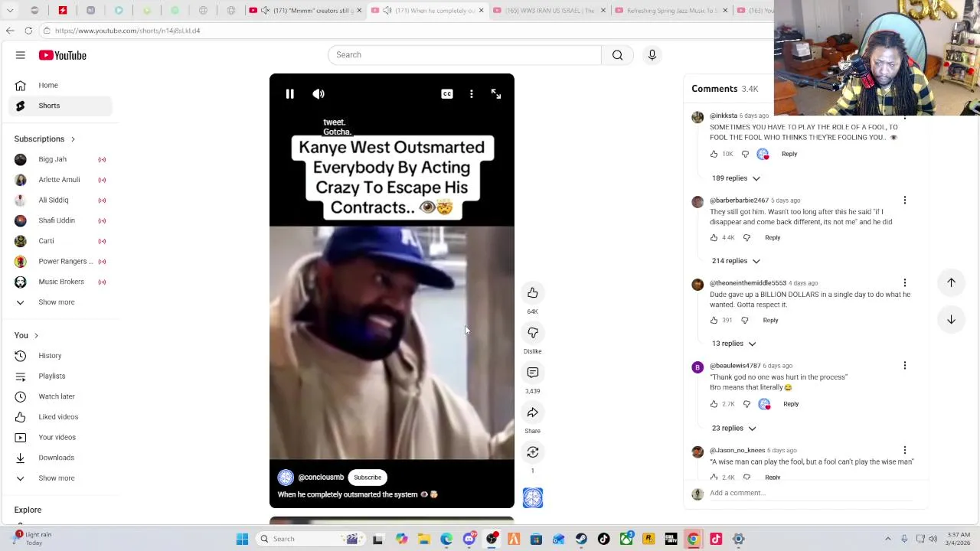980x551 pixels.
Task: Show more items under You section
Action: 60,478
